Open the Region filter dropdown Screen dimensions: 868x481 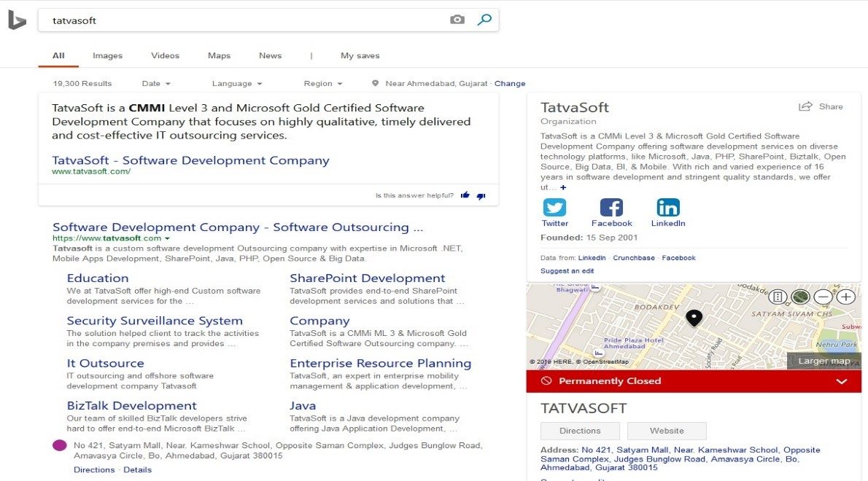[x=323, y=84]
